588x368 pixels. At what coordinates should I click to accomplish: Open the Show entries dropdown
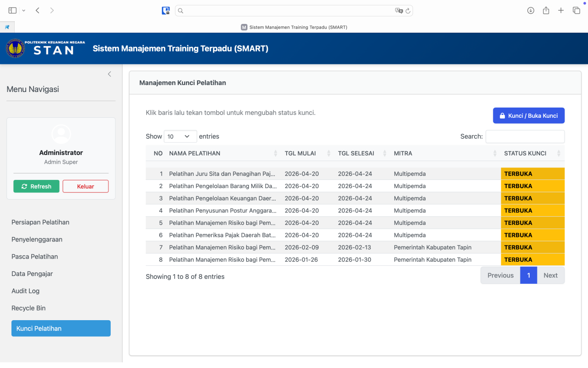coord(180,137)
